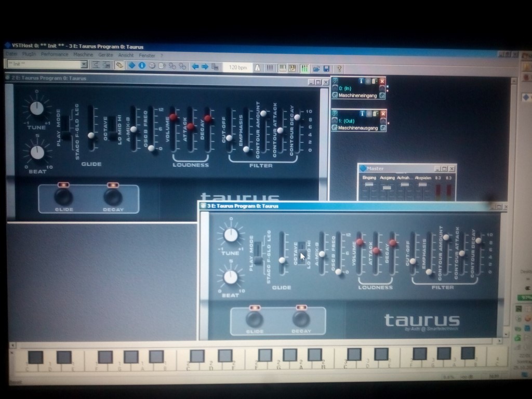Click scroll-right arrow above keyboard bar
532x399 pixels.
[499, 341]
